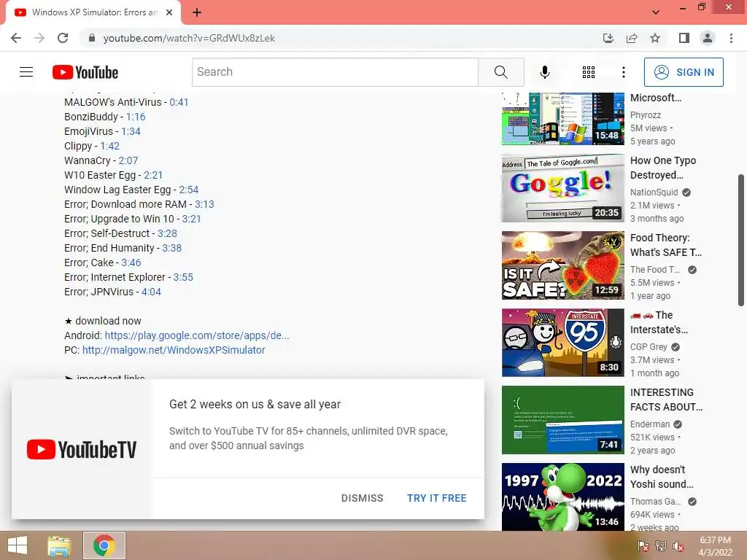747x560 pixels.
Task: Open the NationSquid channel name
Action: (x=654, y=192)
